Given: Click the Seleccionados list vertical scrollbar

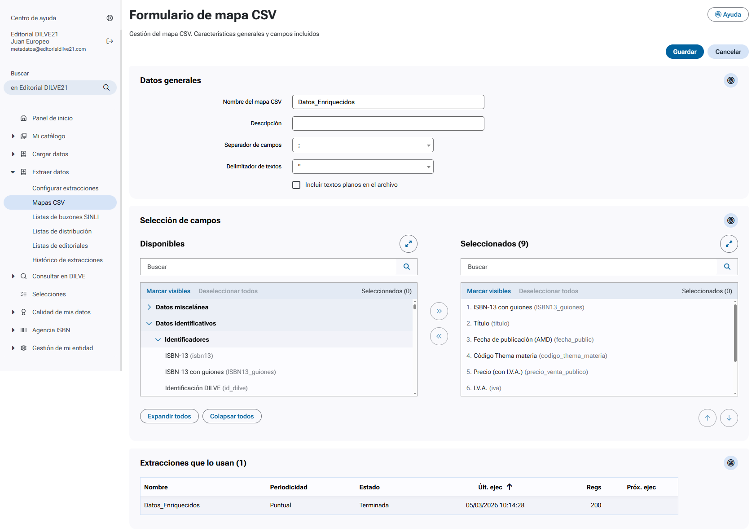Looking at the screenshot, I should (x=735, y=333).
